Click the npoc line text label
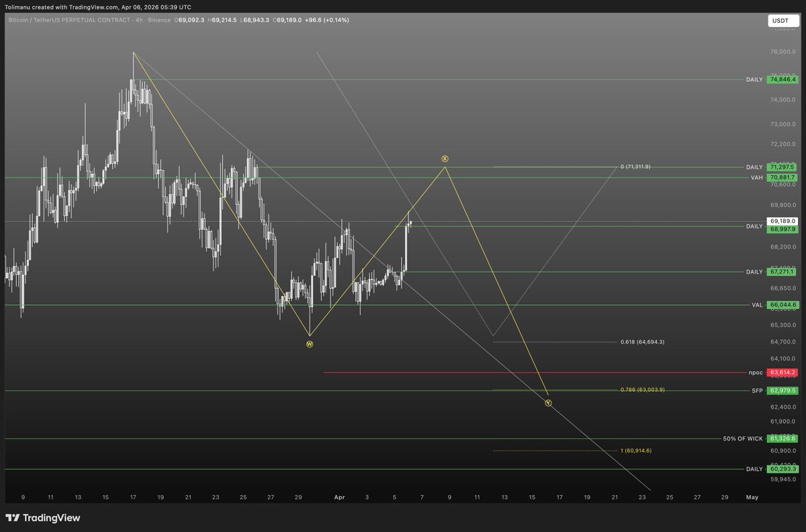Image resolution: width=806 pixels, height=532 pixels. 756,372
